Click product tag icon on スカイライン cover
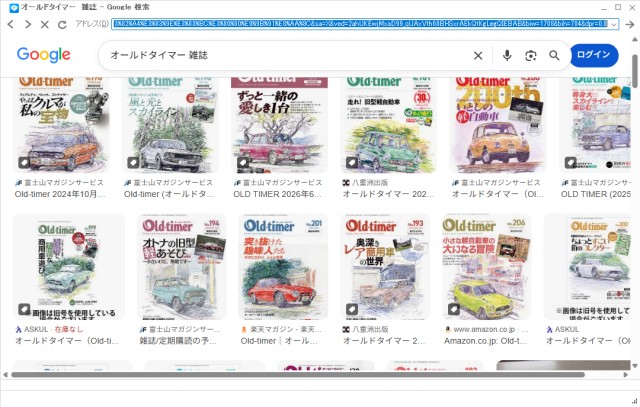 [133, 162]
